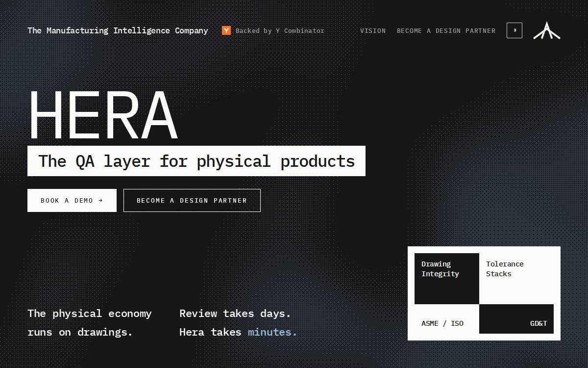Select the Tolerance Stacks tile

point(516,279)
